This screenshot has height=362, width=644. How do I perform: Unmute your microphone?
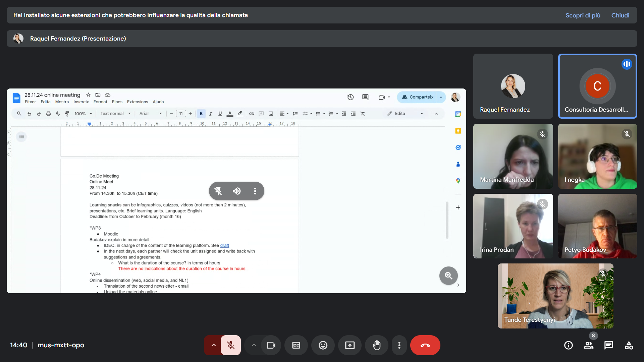click(x=231, y=345)
